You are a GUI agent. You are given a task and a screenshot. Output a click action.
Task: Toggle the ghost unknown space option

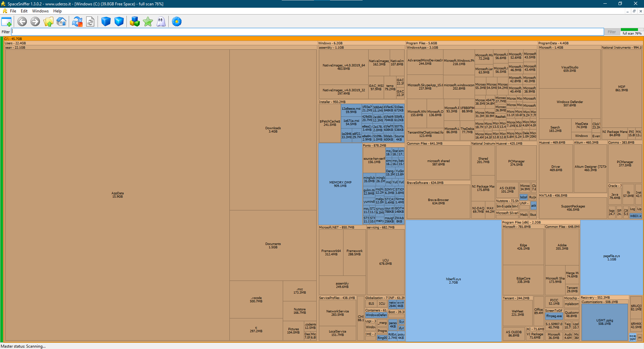[x=161, y=22]
